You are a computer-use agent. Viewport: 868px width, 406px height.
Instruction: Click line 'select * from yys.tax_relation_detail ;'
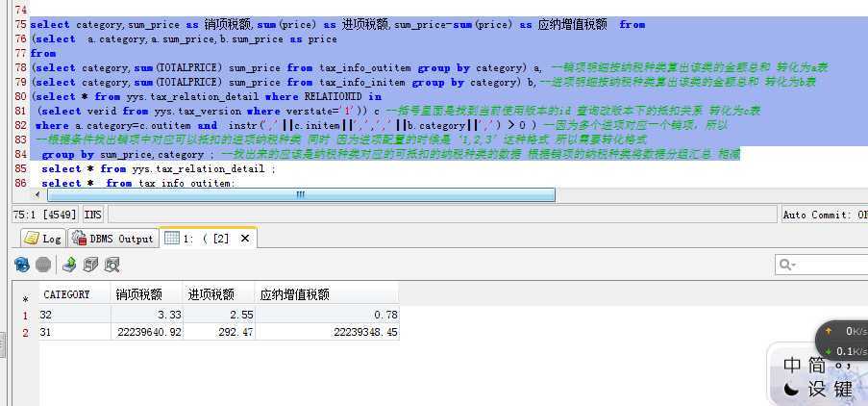159,168
